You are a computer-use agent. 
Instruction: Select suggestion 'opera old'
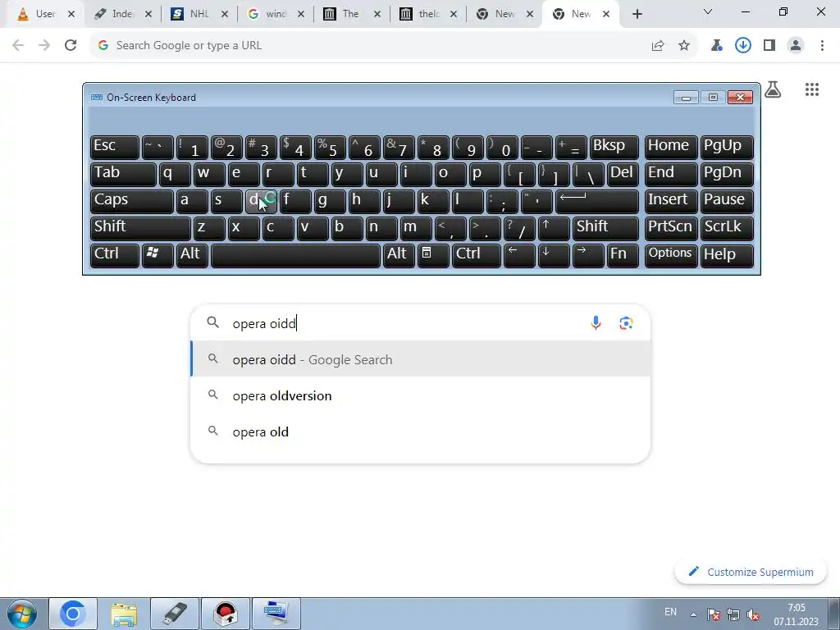421,431
